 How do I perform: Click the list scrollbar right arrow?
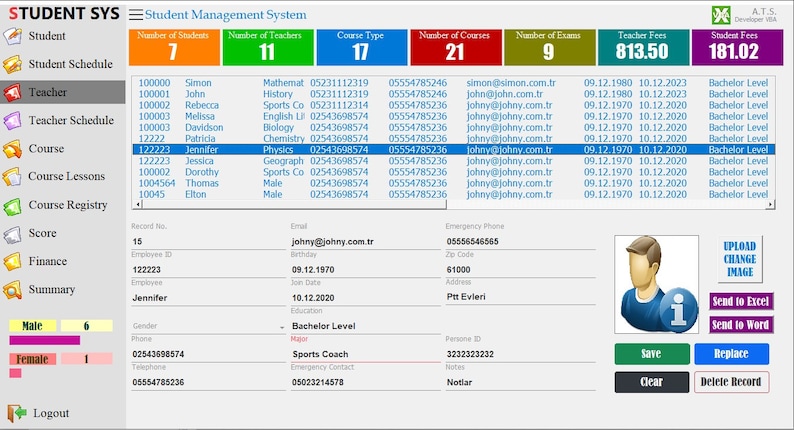(770, 205)
